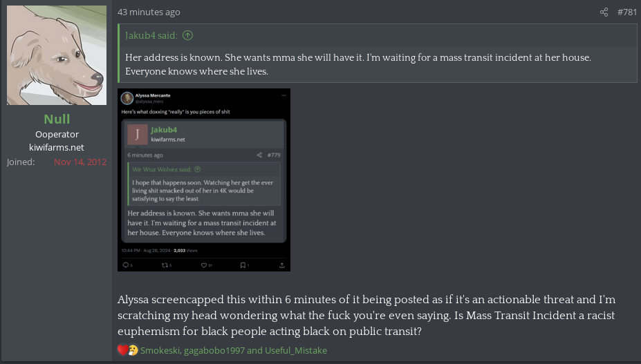Click the share icon beside post #781

tap(604, 12)
